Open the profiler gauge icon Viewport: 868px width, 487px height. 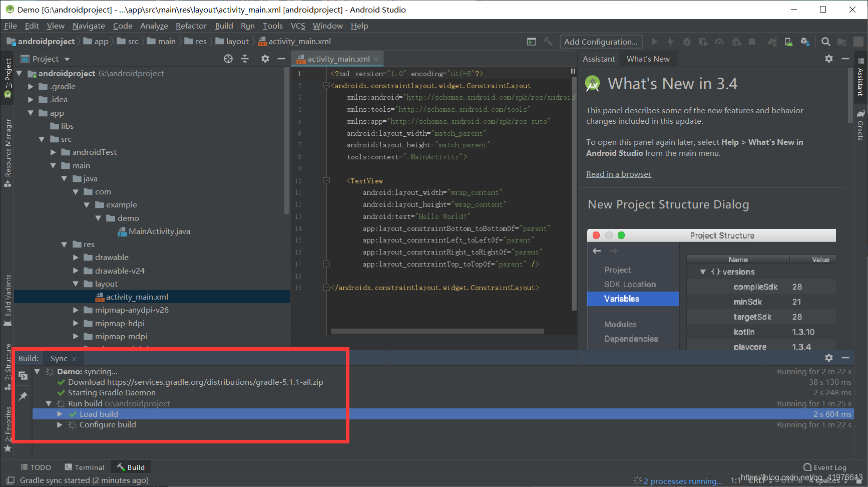719,42
